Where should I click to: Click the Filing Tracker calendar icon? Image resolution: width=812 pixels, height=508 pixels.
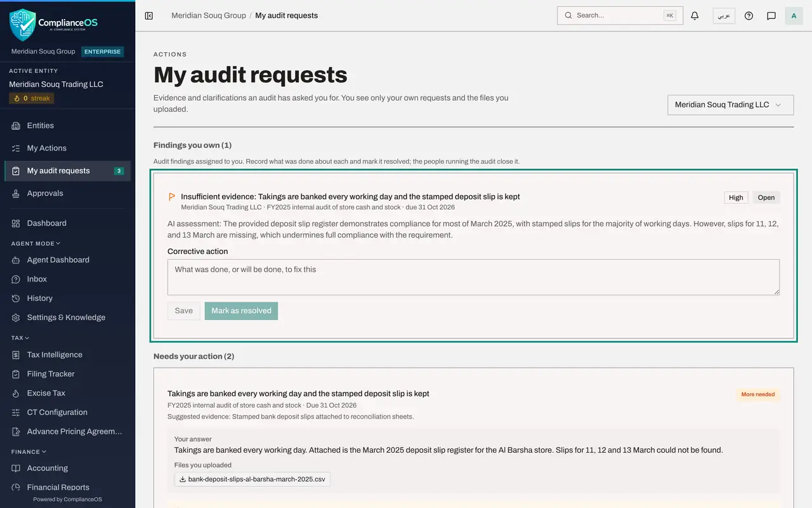(x=16, y=373)
